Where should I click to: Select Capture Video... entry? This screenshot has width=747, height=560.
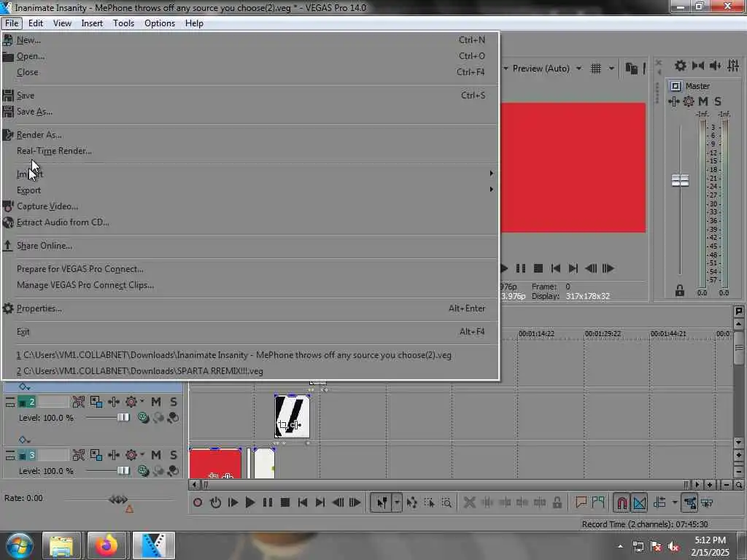pyautogui.click(x=251, y=206)
